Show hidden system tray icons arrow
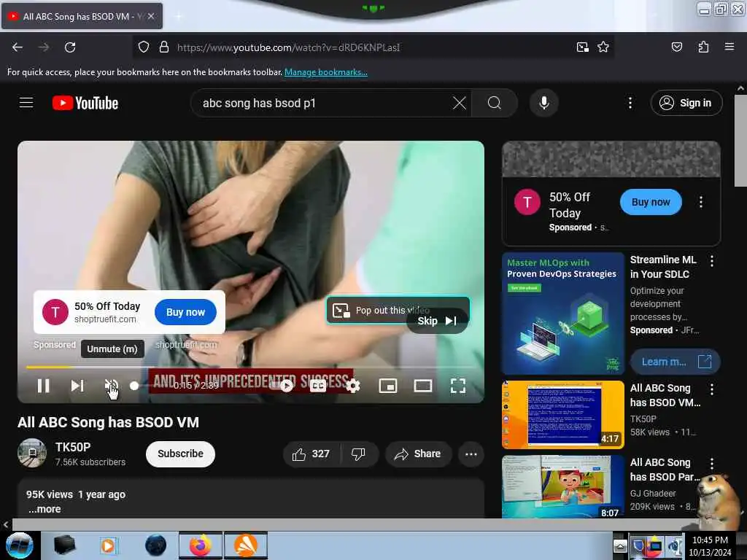The width and height of the screenshot is (747, 560). click(x=620, y=546)
